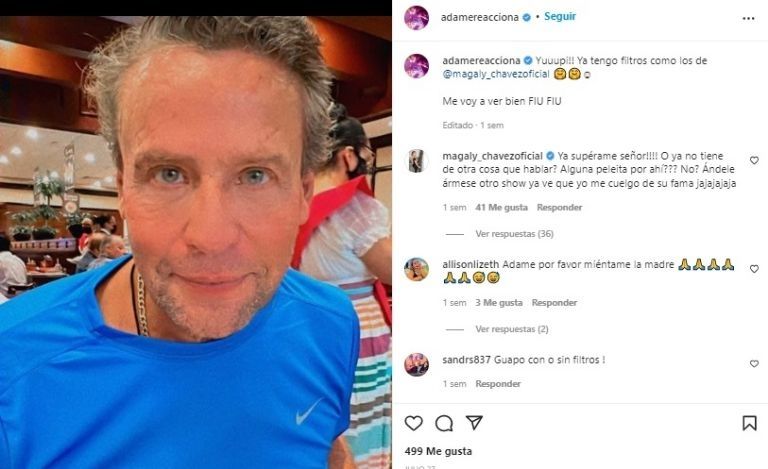Like the post with the heart icon
The image size is (768, 469).
pyautogui.click(x=413, y=423)
